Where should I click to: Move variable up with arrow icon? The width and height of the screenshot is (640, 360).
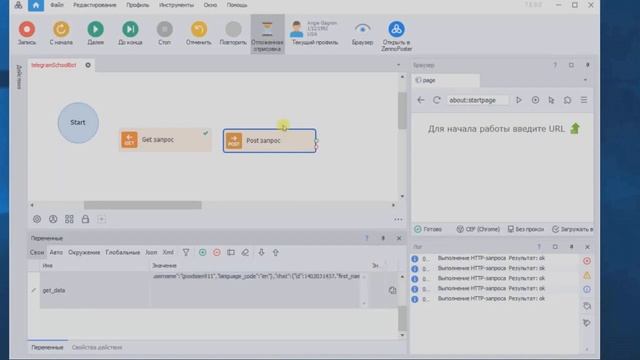pyautogui.click(x=276, y=253)
